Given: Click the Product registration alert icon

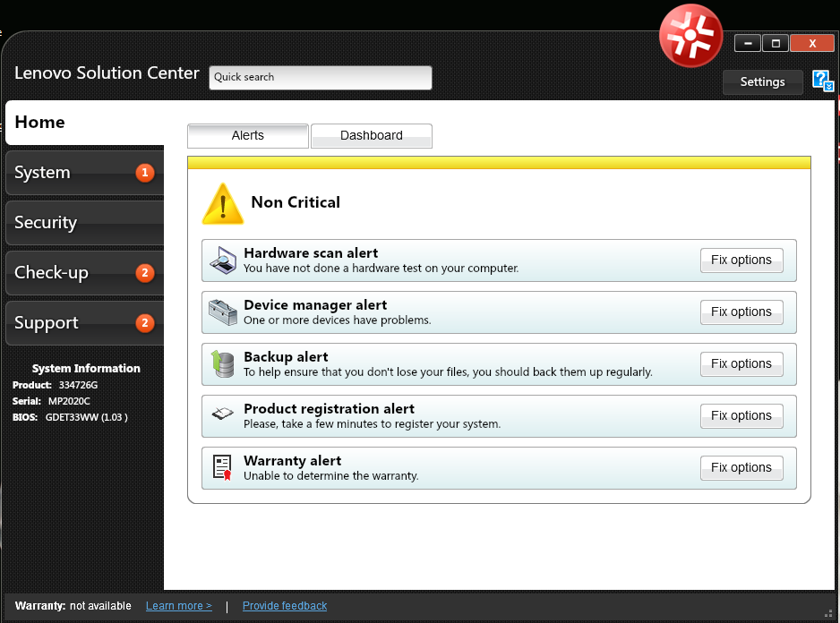Looking at the screenshot, I should click(223, 413).
